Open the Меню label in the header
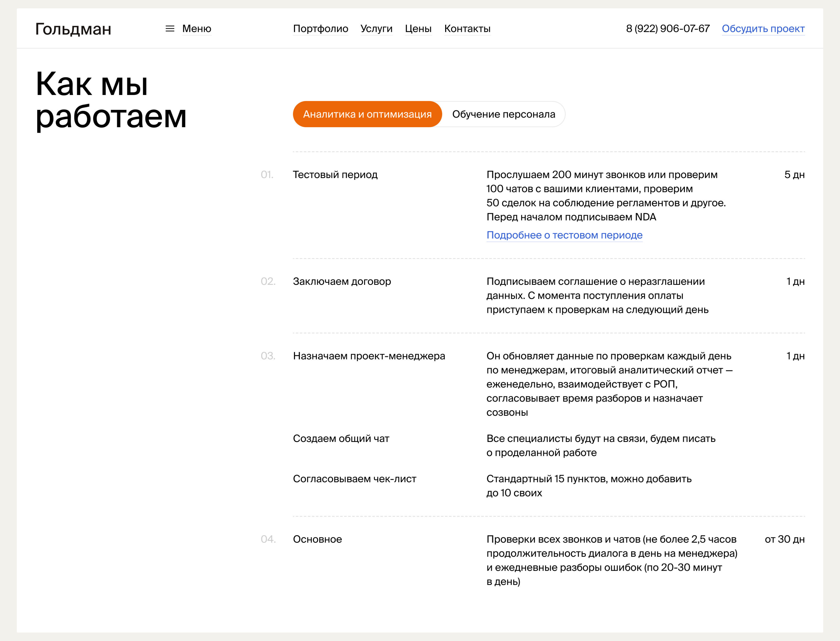 click(x=197, y=29)
